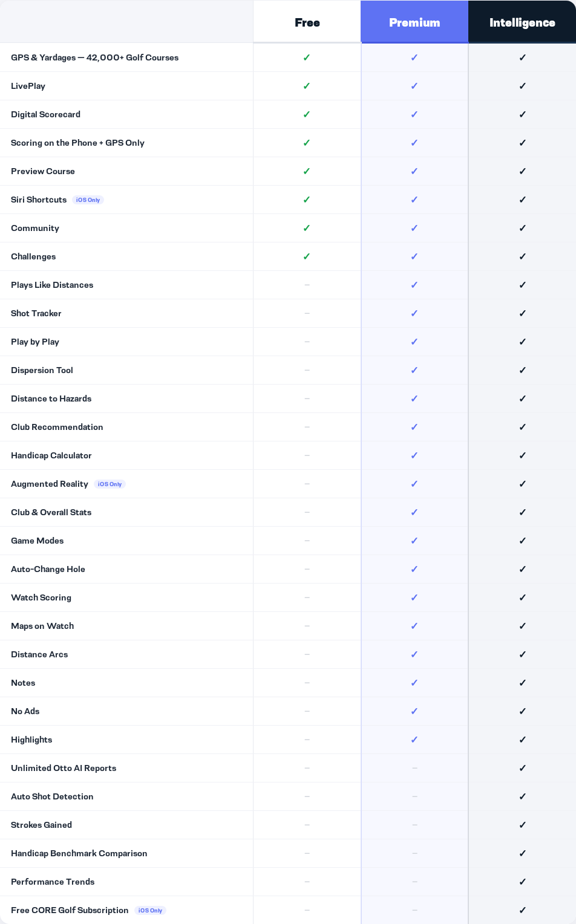
Task: Click the Free checkmark for Digital Scorecard
Action: coord(307,114)
